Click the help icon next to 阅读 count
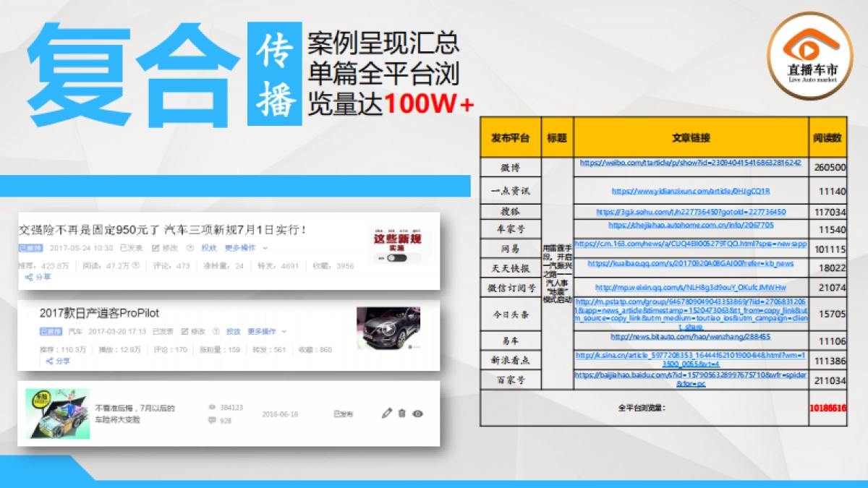The width and height of the screenshot is (868, 488). pos(135,265)
